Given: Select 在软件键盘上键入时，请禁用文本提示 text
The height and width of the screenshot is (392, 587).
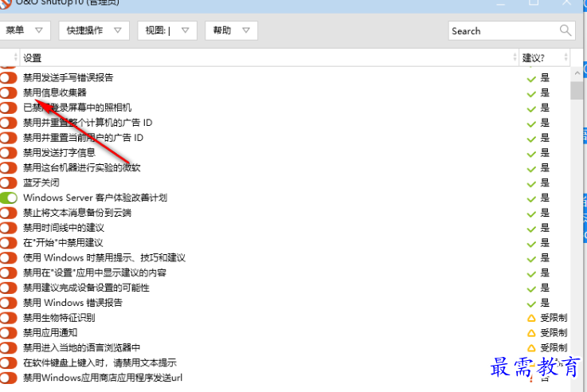Looking at the screenshot, I should (100, 363).
